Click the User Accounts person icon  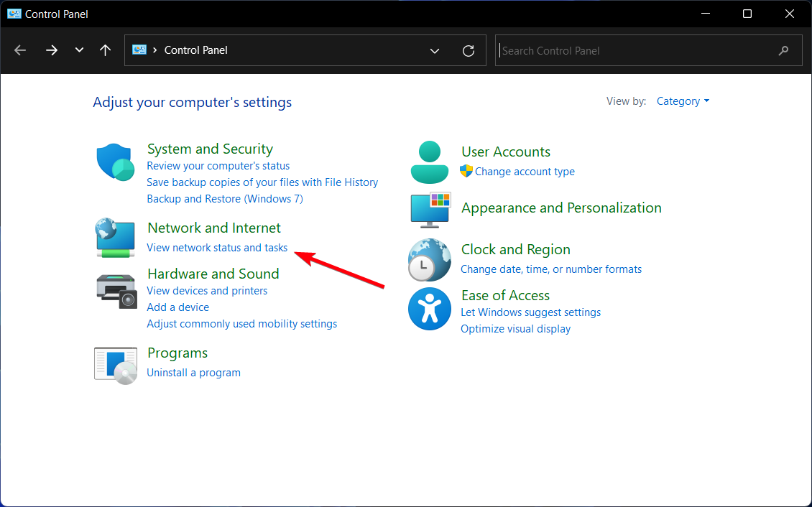429,162
